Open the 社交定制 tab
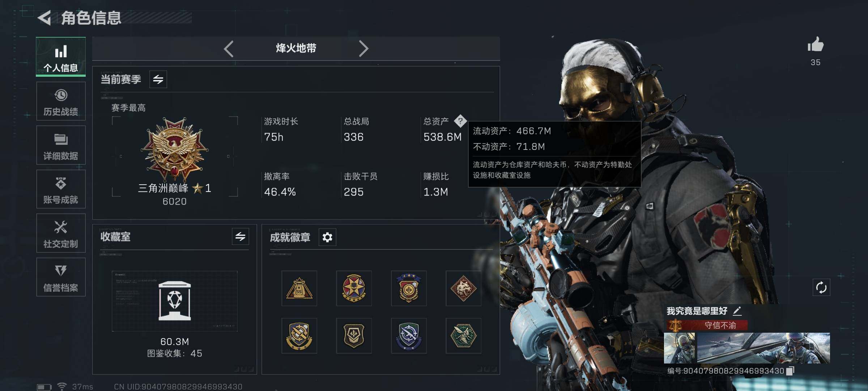The image size is (868, 391). [61, 233]
